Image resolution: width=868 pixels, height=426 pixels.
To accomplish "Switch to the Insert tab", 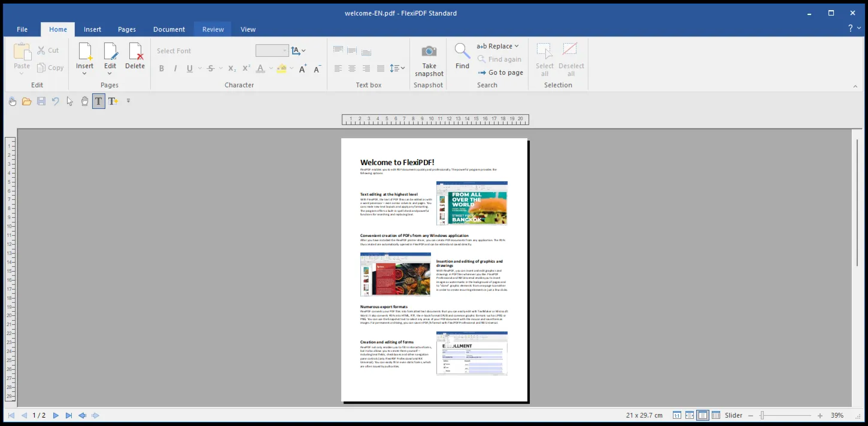I will pyautogui.click(x=93, y=29).
